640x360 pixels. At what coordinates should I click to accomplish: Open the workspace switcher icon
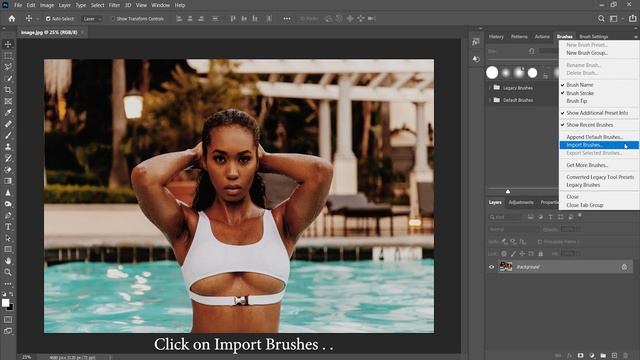(613, 19)
